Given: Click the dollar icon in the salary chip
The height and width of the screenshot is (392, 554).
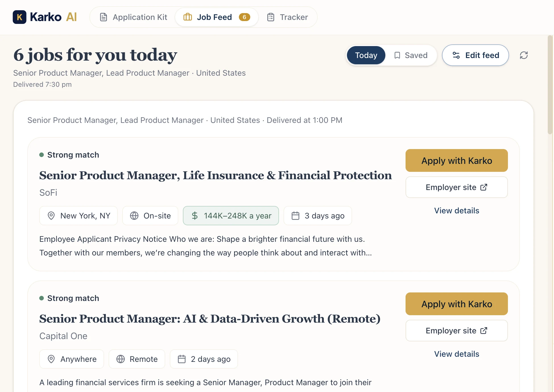Looking at the screenshot, I should [x=195, y=216].
